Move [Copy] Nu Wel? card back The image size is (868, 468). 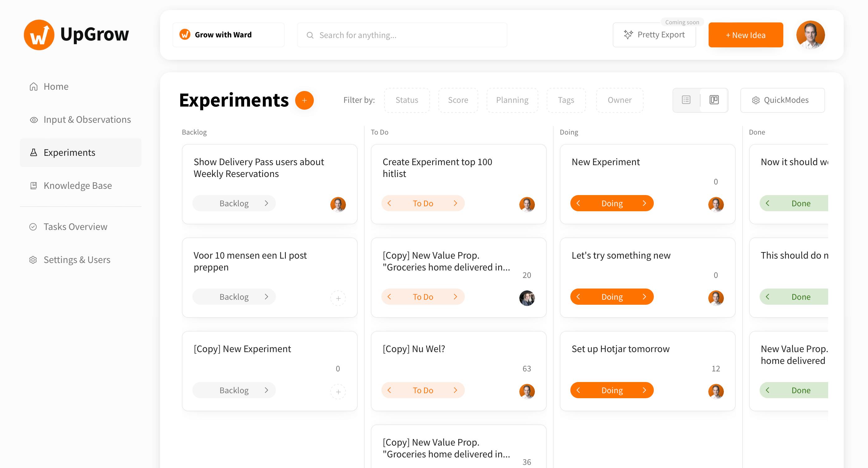click(389, 390)
